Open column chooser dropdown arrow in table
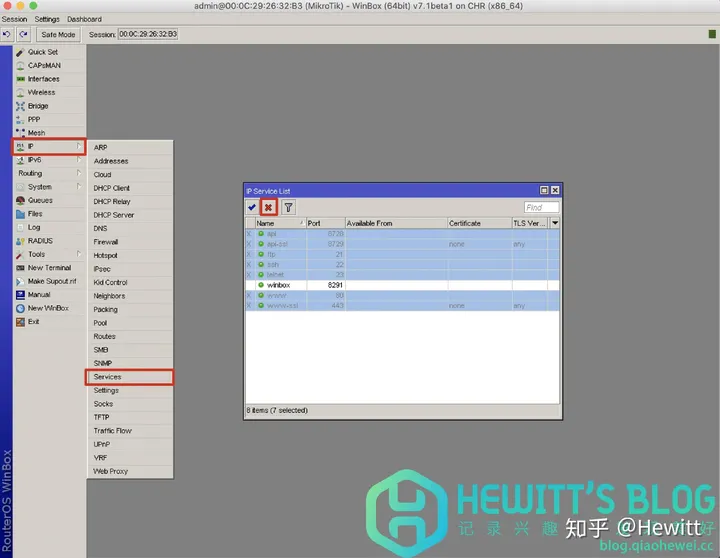The image size is (720, 558). coord(555,223)
